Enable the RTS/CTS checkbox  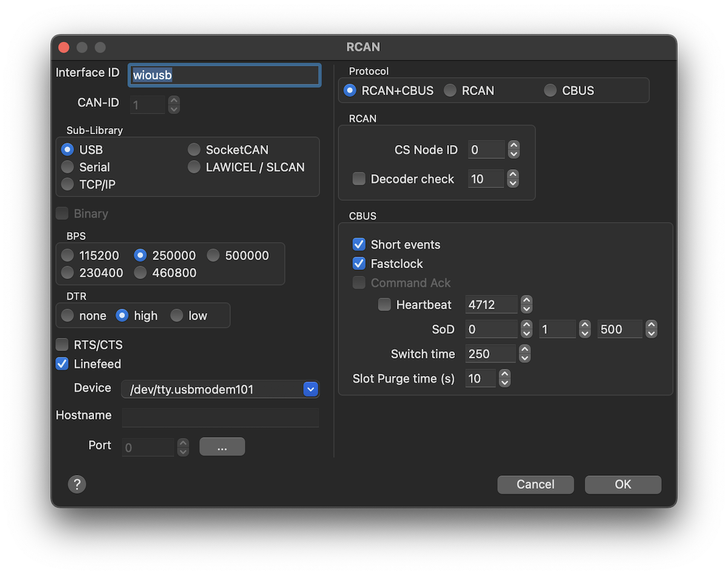tap(62, 345)
